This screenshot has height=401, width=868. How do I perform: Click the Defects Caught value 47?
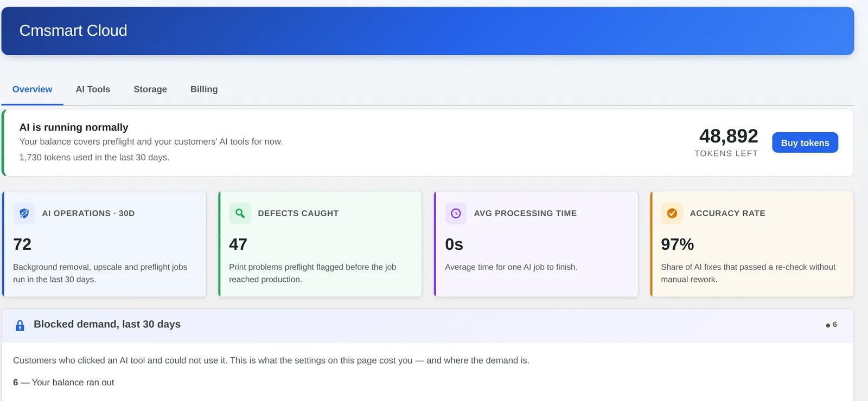pos(238,244)
